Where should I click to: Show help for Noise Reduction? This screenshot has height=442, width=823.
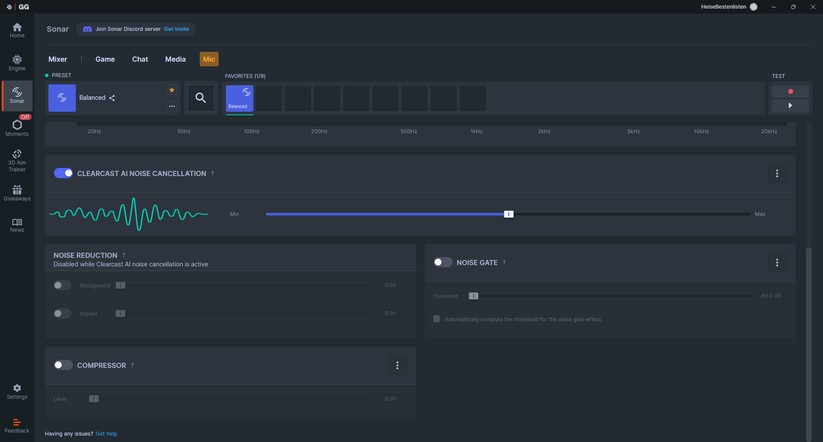click(124, 255)
